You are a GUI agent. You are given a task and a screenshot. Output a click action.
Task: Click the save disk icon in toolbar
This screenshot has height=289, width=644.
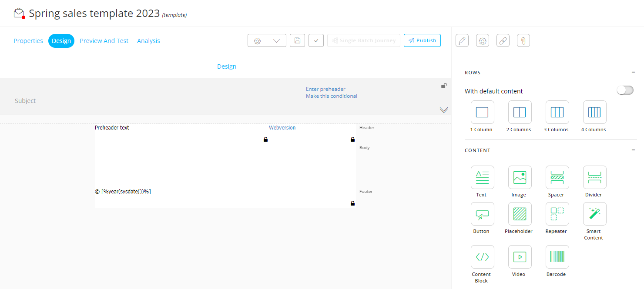[297, 40]
